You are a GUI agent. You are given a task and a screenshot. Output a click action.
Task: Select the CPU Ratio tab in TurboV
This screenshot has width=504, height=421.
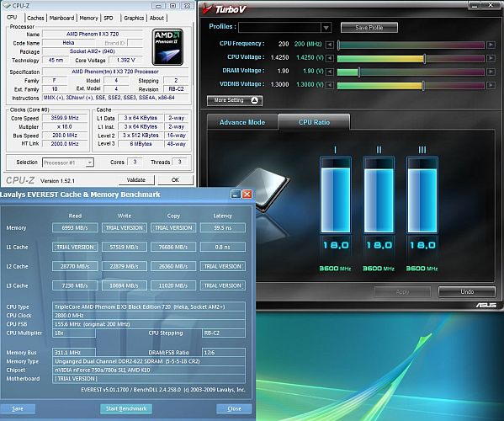pos(314,122)
